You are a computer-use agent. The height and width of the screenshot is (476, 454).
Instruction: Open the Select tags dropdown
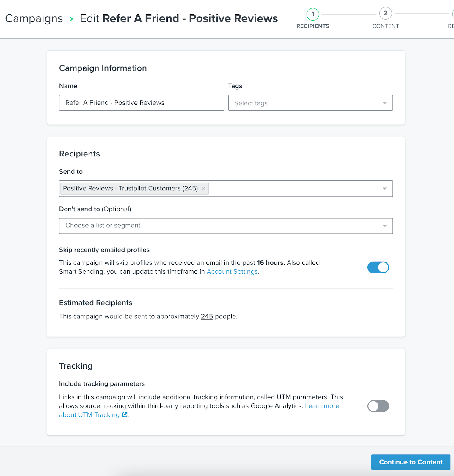click(x=310, y=103)
